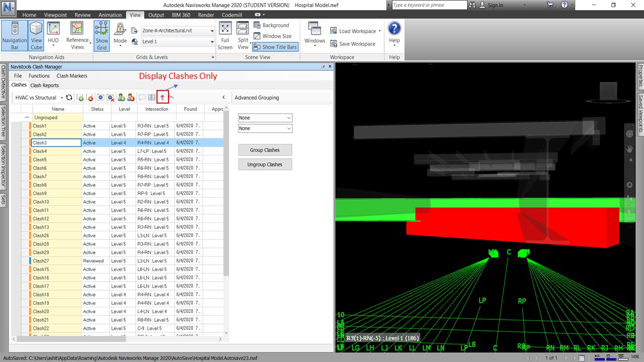This screenshot has width=644, height=362.
Task: Click Save Workspace
Action: pos(353,44)
